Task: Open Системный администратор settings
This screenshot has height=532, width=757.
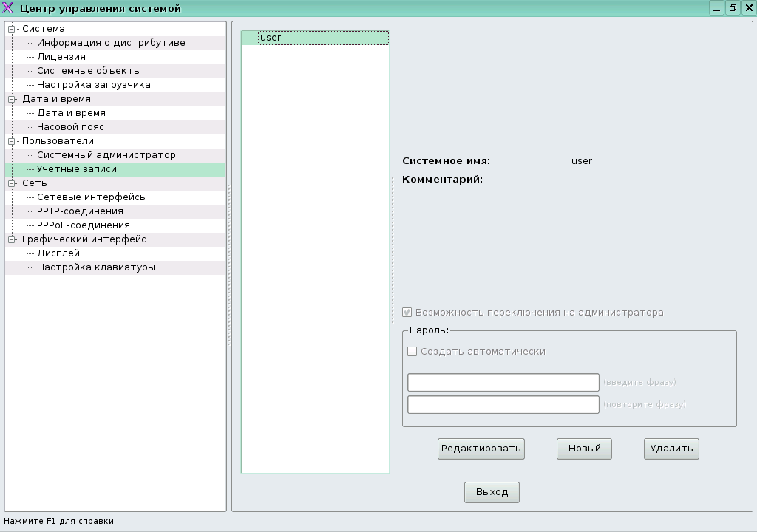Action: tap(107, 154)
